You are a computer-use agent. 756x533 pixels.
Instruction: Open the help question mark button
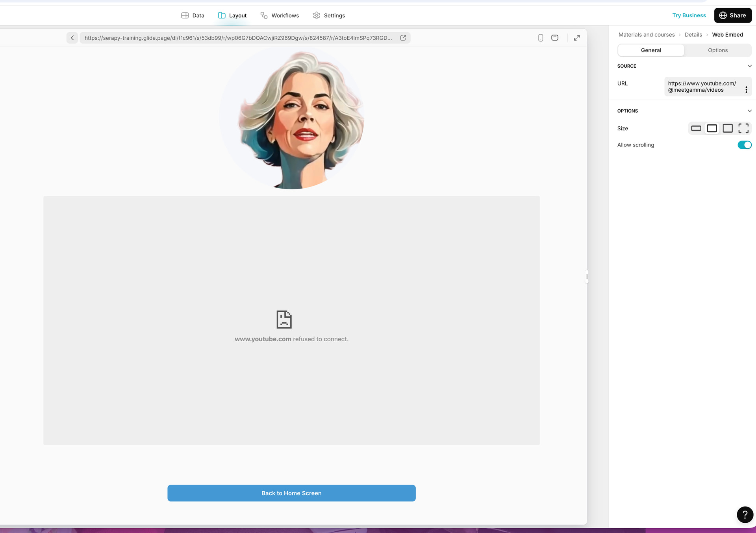point(745,514)
